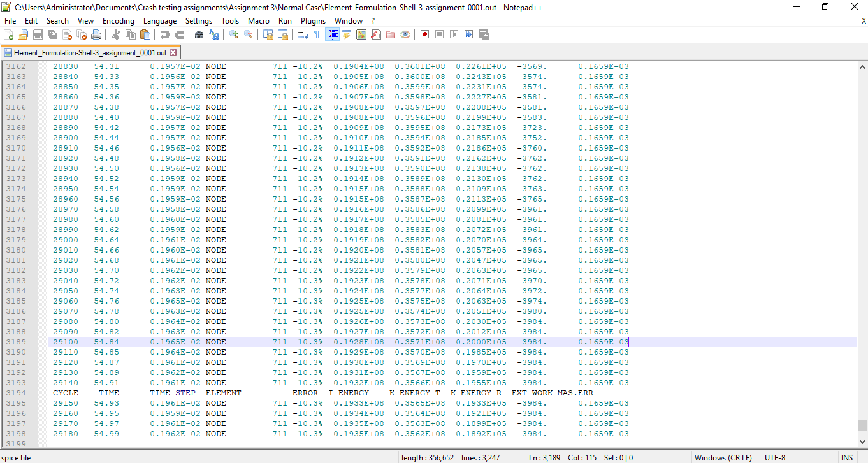Open the Plugins menu
Viewport: 868px width, 463px height.
[x=313, y=21]
